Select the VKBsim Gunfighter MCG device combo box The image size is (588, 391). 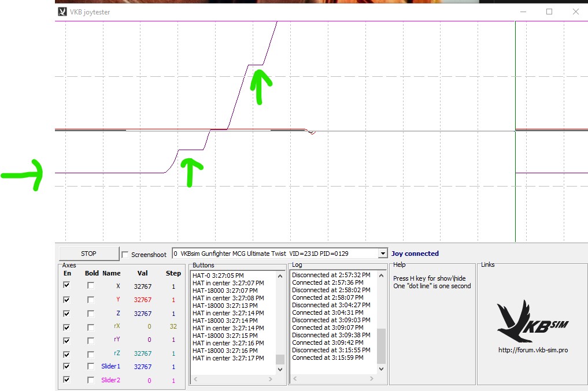coord(279,254)
